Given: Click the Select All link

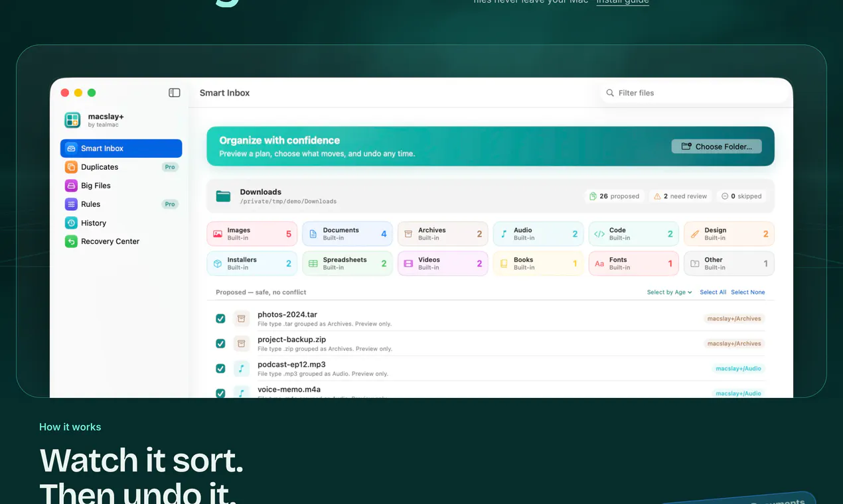Looking at the screenshot, I should pos(713,292).
